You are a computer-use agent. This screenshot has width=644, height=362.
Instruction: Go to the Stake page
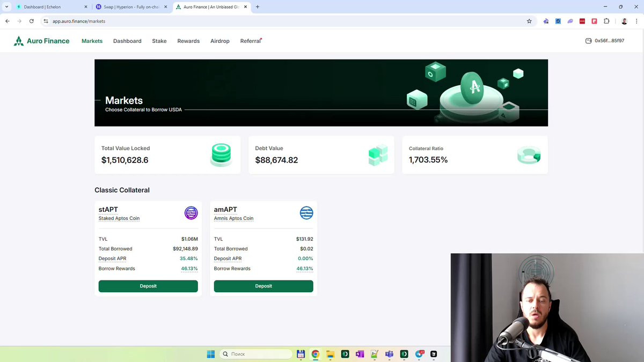(159, 41)
